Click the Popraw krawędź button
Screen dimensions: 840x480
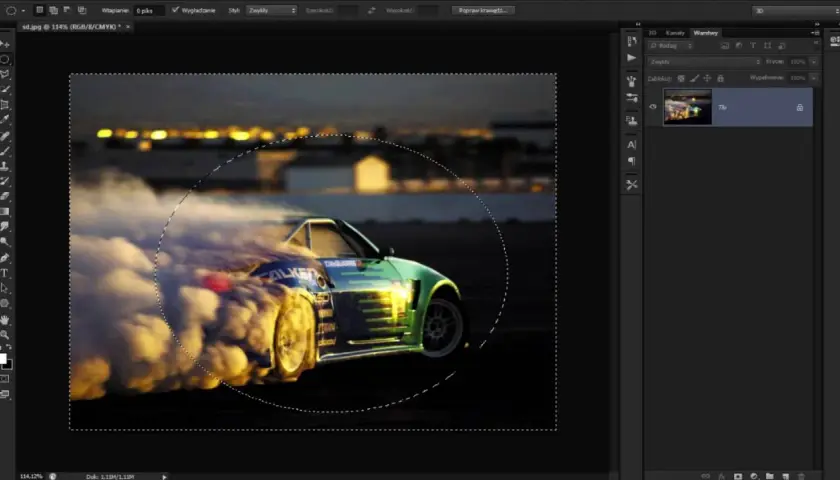(483, 10)
